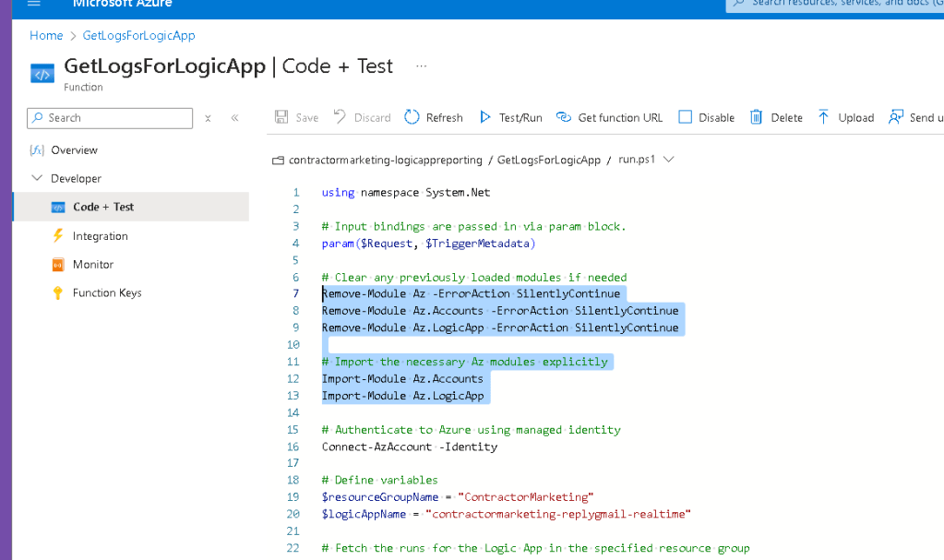Viewport: 944px width, 560px height.
Task: Click contractormarketing-logicappreporting path segment
Action: pyautogui.click(x=386, y=161)
